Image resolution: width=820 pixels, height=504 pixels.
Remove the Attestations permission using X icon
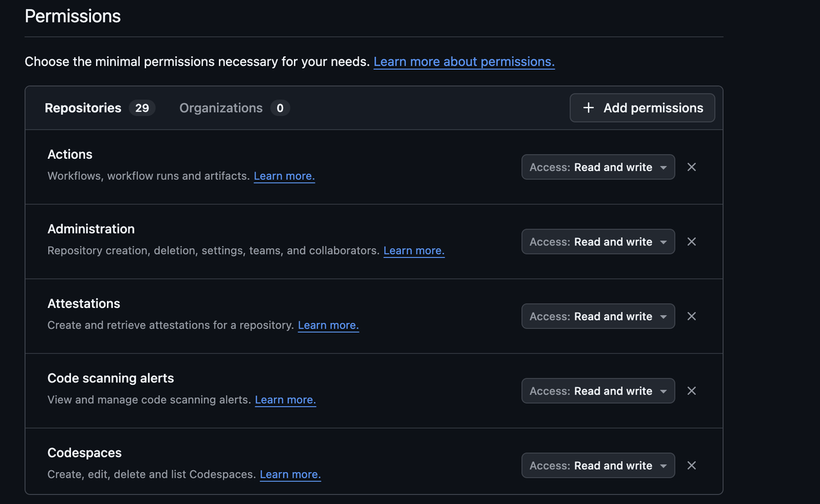coord(691,316)
